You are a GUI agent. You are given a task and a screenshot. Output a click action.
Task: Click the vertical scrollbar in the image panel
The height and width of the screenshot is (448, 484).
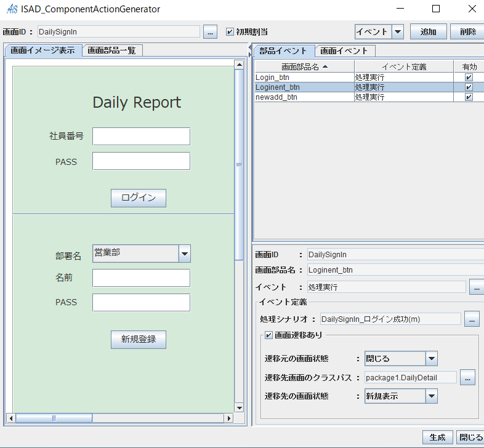click(240, 164)
